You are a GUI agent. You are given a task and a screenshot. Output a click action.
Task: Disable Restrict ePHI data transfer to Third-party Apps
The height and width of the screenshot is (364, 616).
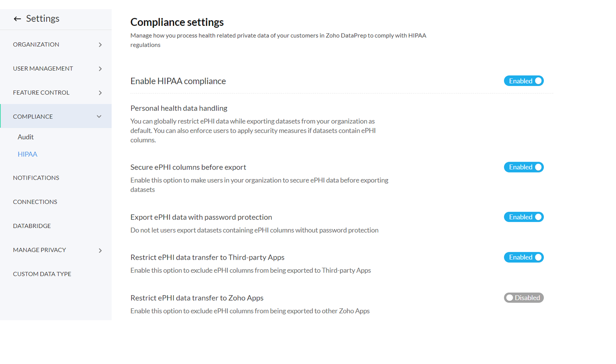pos(524,257)
